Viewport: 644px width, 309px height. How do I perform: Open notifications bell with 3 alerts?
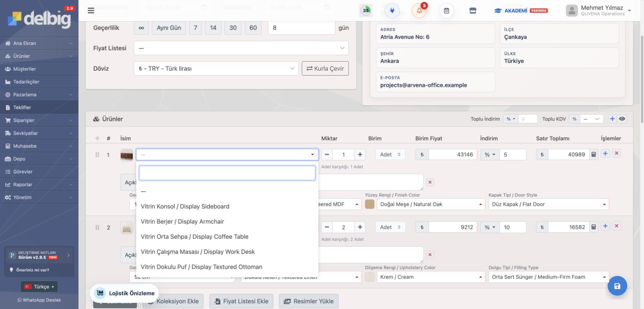coord(419,11)
